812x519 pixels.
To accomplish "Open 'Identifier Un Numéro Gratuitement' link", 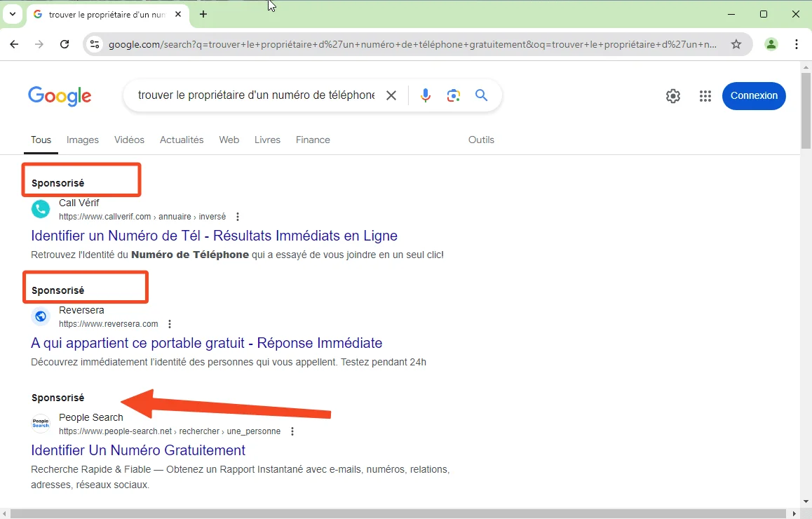I will point(138,450).
